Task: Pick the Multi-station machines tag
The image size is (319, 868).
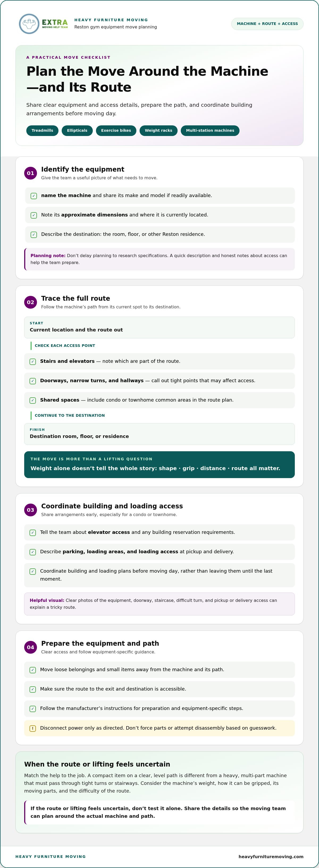Action: [x=210, y=130]
